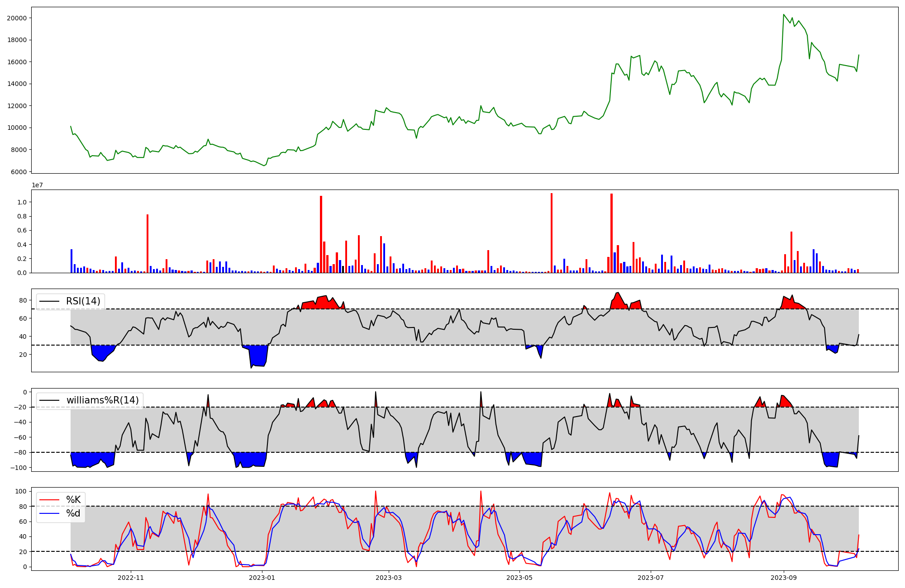Click the blue %d legend line sample
The width and height of the screenshot is (905, 588).
pyautogui.click(x=50, y=513)
